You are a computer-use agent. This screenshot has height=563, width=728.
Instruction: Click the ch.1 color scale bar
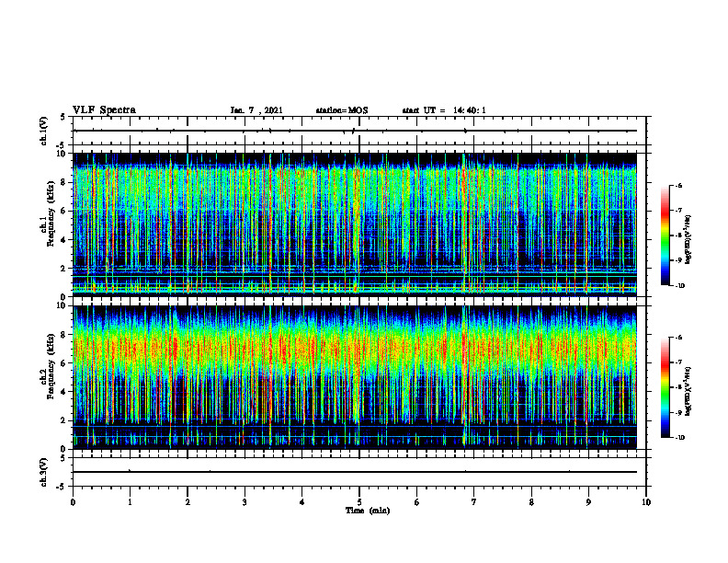coord(665,236)
